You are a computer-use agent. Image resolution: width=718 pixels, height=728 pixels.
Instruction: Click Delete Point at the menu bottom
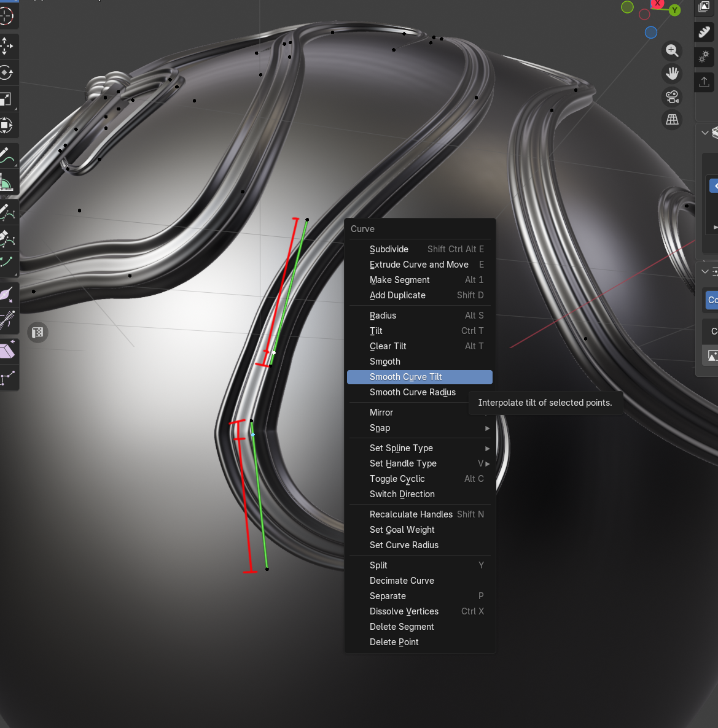coord(420,642)
